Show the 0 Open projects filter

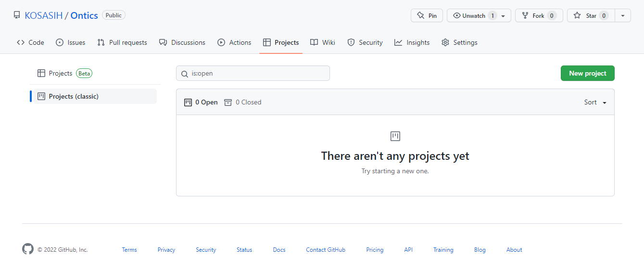tap(201, 102)
